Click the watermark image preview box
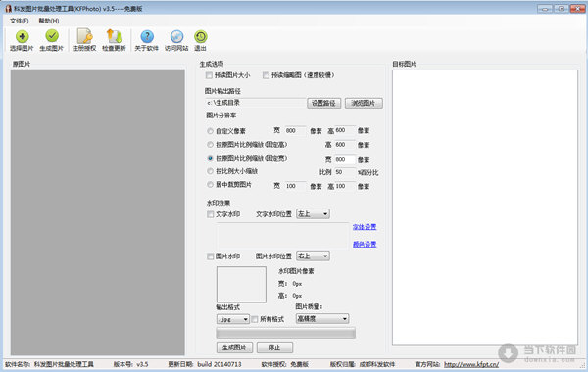 (241, 285)
